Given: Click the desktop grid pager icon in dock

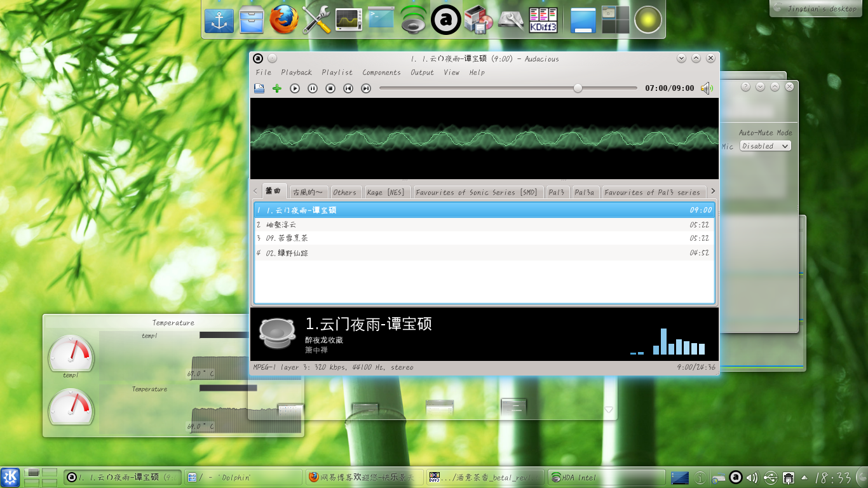Looking at the screenshot, I should (x=616, y=20).
